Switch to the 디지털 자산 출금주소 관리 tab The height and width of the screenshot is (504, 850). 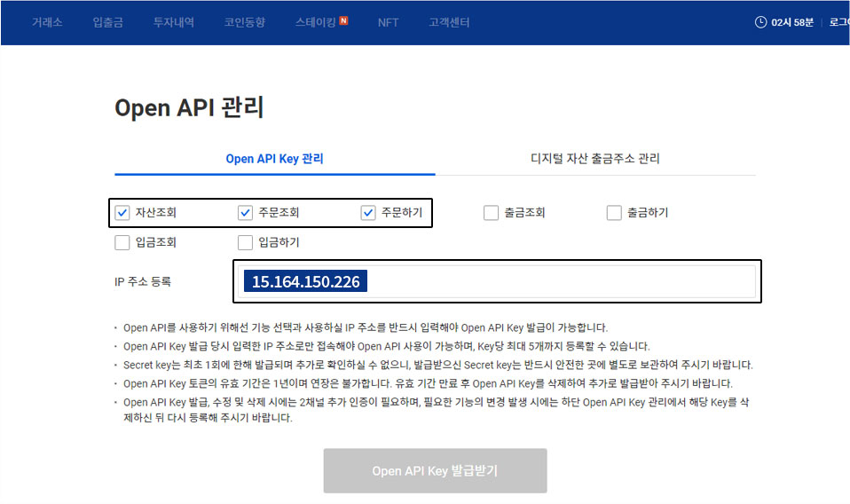594,159
